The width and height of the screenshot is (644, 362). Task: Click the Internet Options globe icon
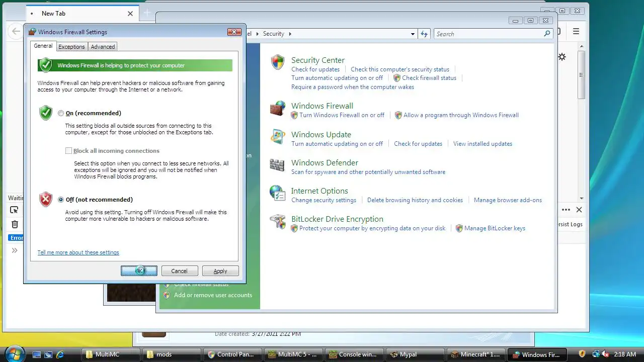pos(278,193)
